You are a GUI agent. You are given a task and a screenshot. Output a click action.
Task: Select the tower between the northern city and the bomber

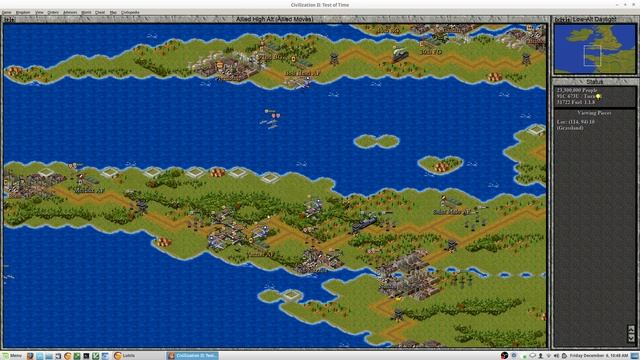(x=334, y=59)
